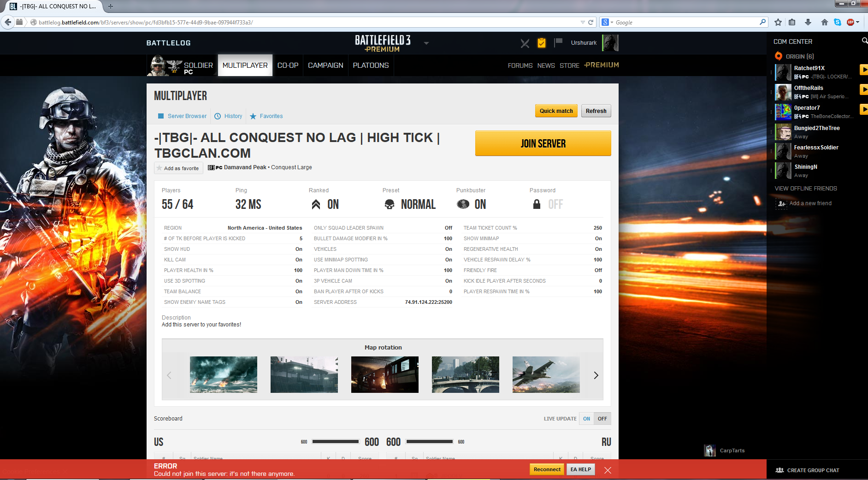Screen dimensions: 868x480
Task: Click the EA Help button
Action: click(580, 469)
